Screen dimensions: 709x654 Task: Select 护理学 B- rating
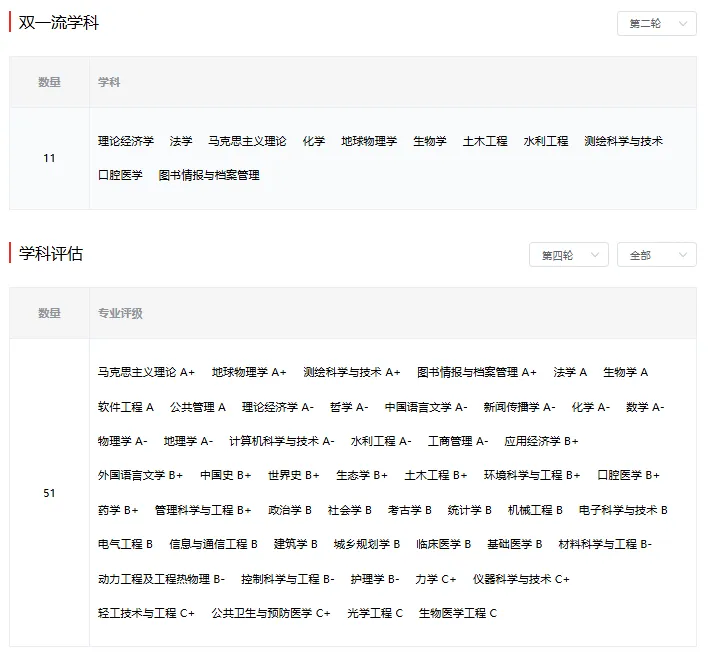tap(375, 579)
